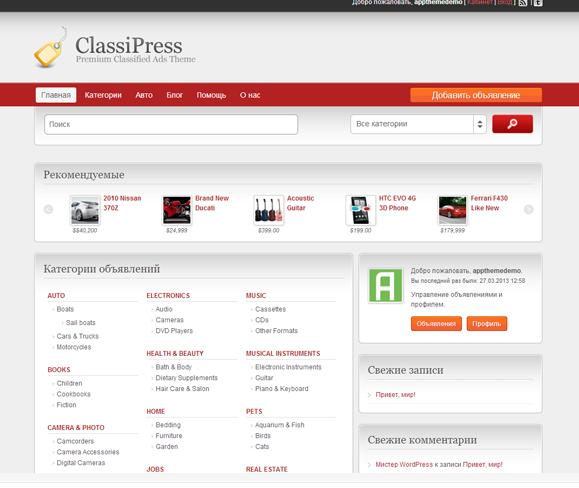Open the 2010 Nissan 370Z title link
Viewport: 579px width, 488px height.
[122, 203]
